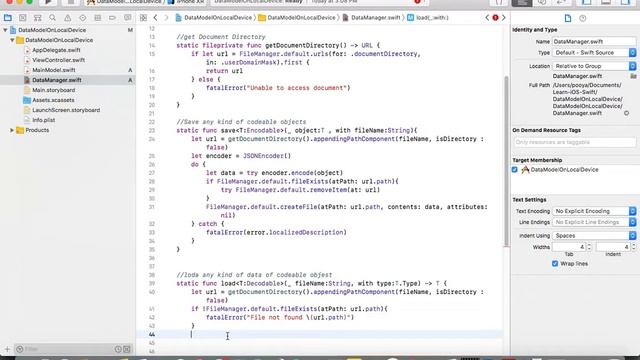Show the Quick Help inspector
The width and height of the screenshot is (640, 360).
click(582, 18)
